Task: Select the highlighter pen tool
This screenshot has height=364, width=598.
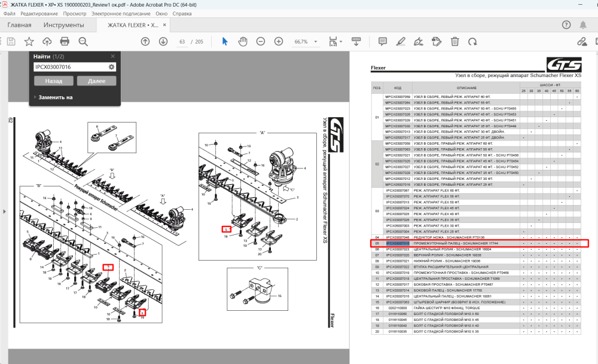Action: (401, 42)
